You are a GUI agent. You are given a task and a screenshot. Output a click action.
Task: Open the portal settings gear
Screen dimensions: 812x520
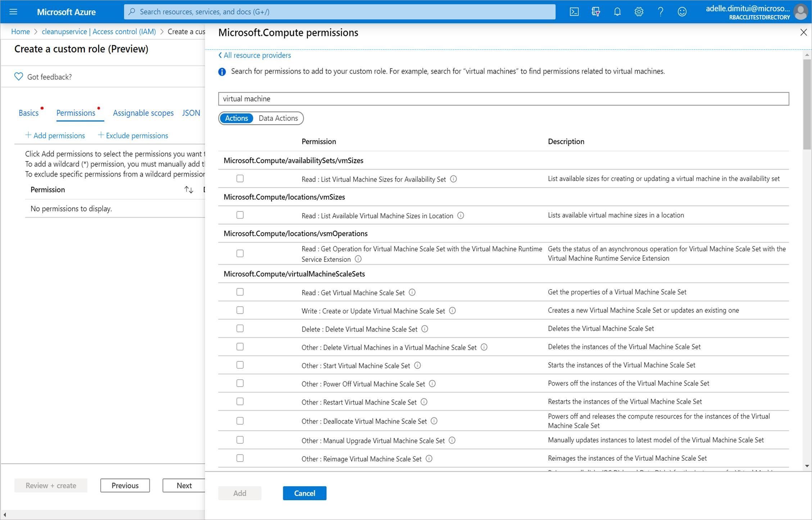[x=639, y=11]
